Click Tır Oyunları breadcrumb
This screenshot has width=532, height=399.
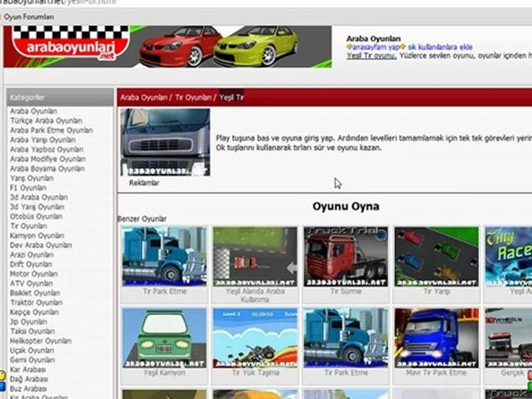click(x=193, y=98)
